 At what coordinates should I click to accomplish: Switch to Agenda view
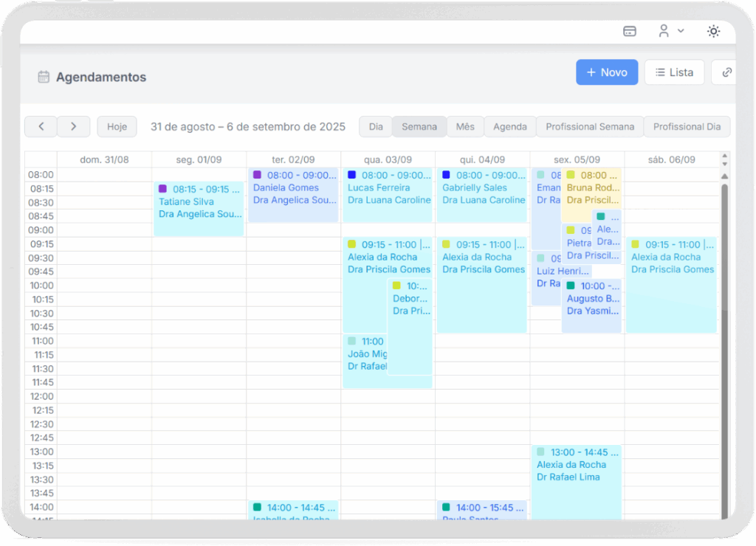coord(510,126)
